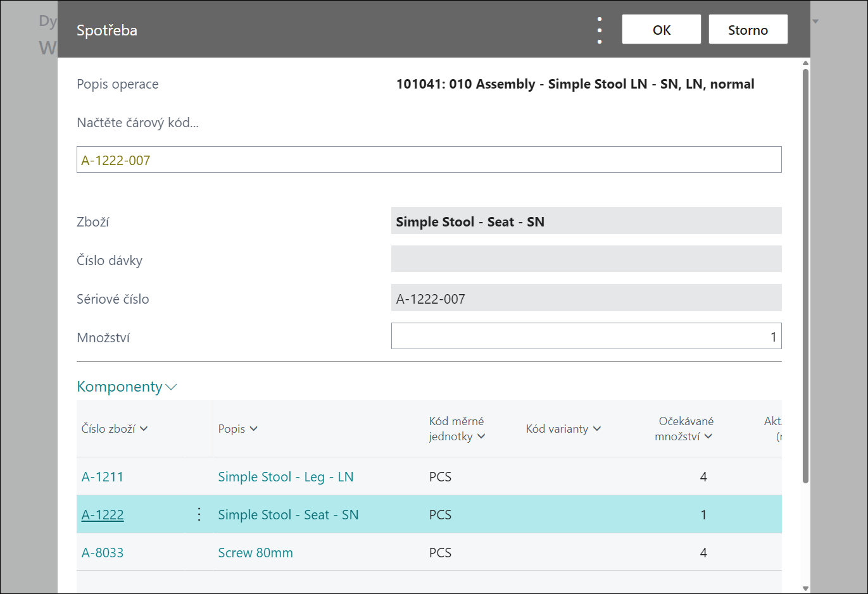Viewport: 868px width, 594px height.
Task: Collapse the Komponenty section
Action: [x=127, y=387]
